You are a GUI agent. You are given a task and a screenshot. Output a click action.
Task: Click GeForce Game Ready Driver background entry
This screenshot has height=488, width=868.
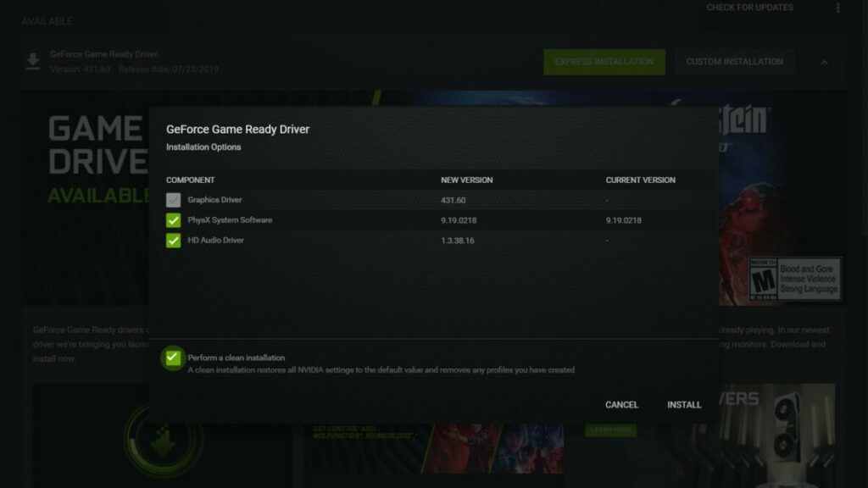[103, 54]
